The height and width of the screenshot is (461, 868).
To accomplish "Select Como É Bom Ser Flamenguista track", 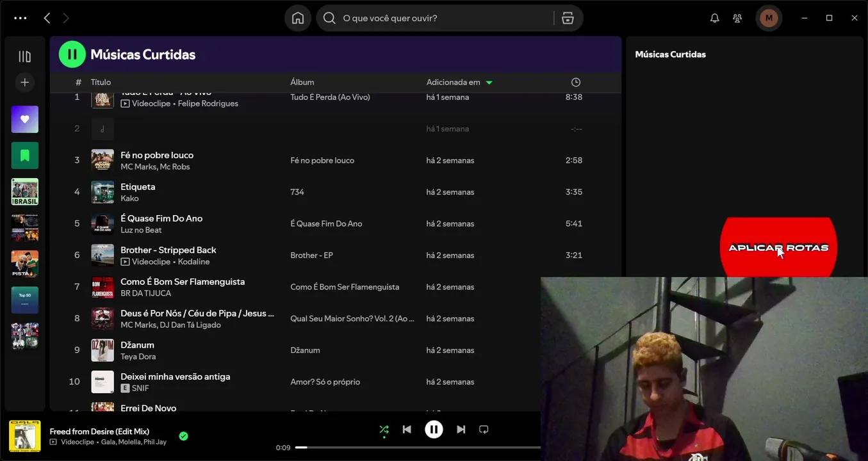I will (x=183, y=282).
